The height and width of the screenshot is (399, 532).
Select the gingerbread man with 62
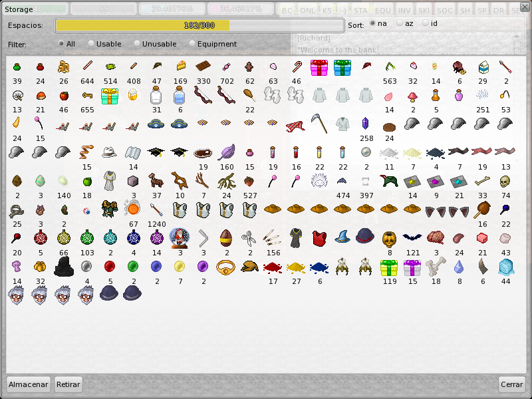249,67
